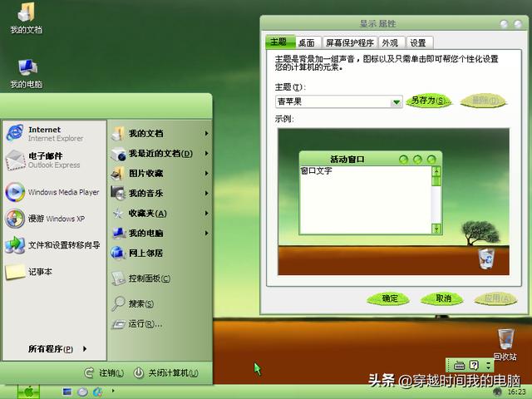Switch to the 屏幕保护程序 tab

[x=350, y=42]
